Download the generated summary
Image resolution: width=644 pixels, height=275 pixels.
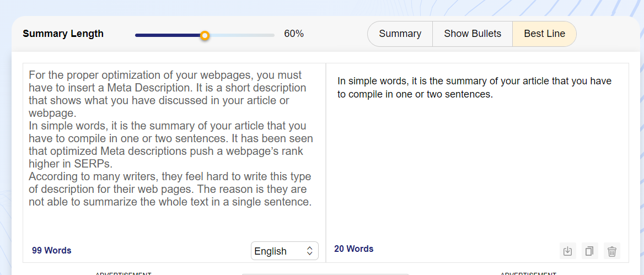(x=567, y=251)
